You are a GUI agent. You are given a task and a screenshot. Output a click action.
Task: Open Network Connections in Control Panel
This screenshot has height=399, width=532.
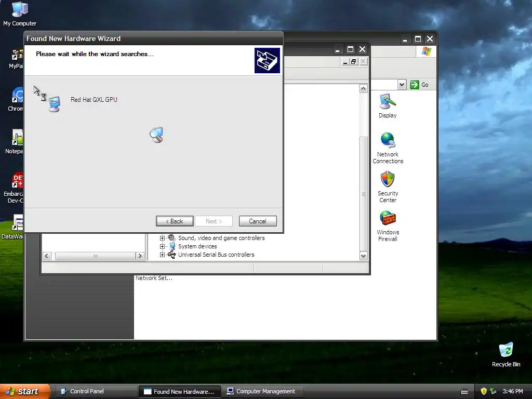(388, 148)
